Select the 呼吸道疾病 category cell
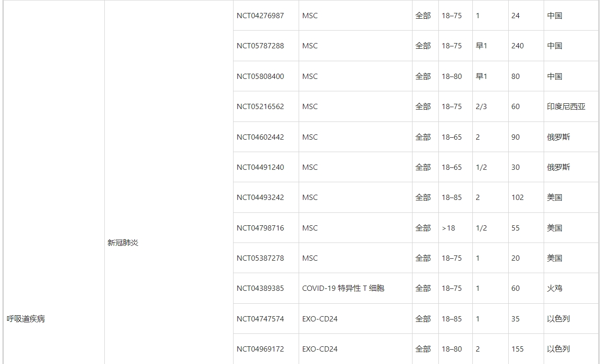The image size is (603, 364). point(26,319)
